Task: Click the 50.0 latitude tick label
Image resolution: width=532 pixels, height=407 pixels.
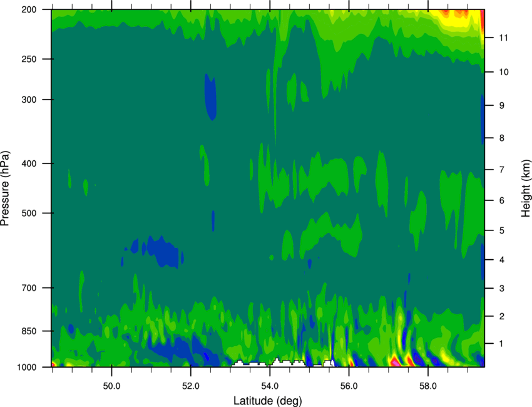Action: (111, 386)
